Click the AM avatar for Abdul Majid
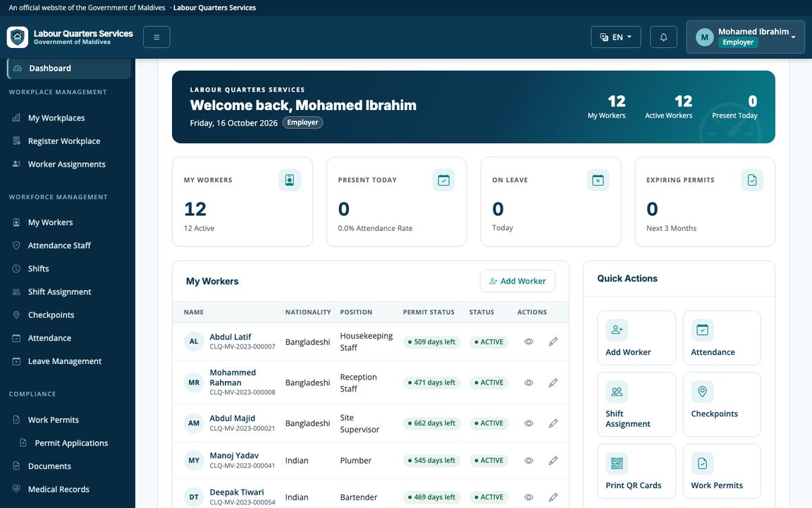The image size is (812, 508). click(x=194, y=423)
